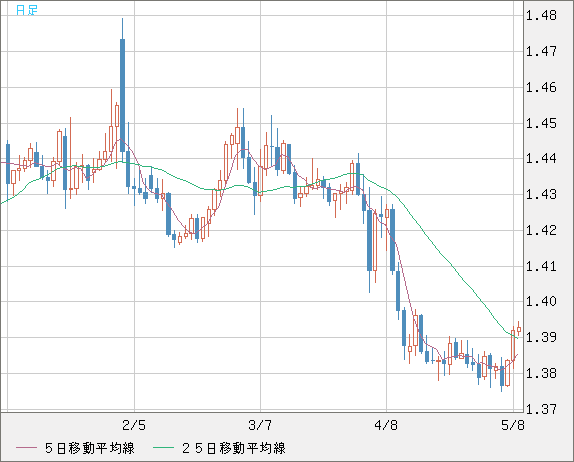
Task: Click the latest small red candle above 1.39
Action: (518, 329)
